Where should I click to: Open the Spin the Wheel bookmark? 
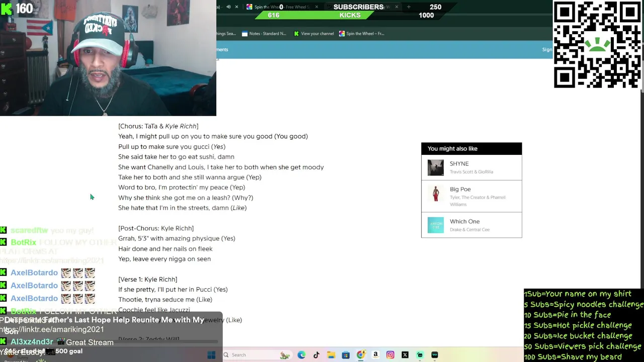(362, 34)
